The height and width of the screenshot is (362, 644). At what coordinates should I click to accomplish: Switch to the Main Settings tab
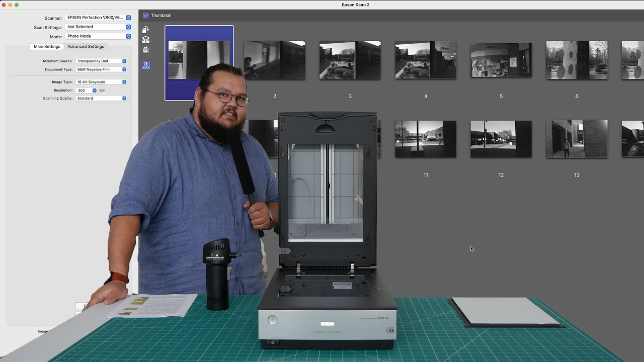[x=47, y=46]
